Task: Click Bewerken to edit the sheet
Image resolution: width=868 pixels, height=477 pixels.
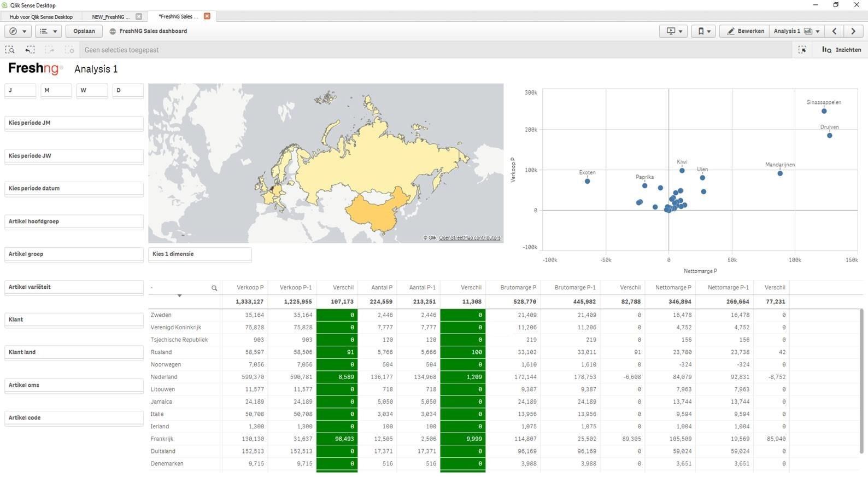Action: [745, 31]
